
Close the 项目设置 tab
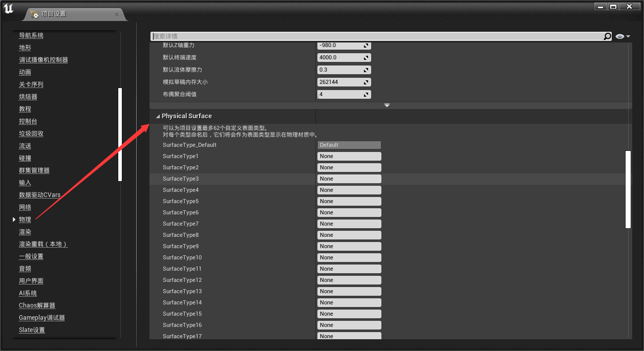pos(117,14)
